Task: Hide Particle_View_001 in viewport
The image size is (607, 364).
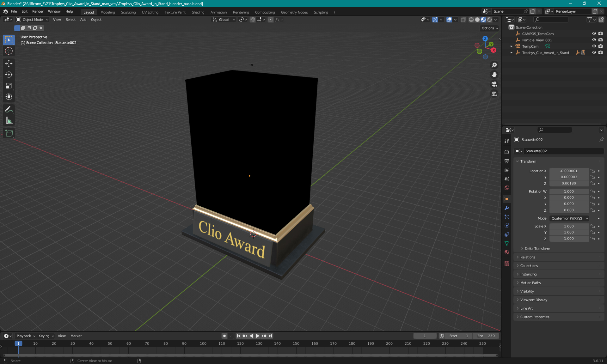Action: pyautogui.click(x=594, y=40)
